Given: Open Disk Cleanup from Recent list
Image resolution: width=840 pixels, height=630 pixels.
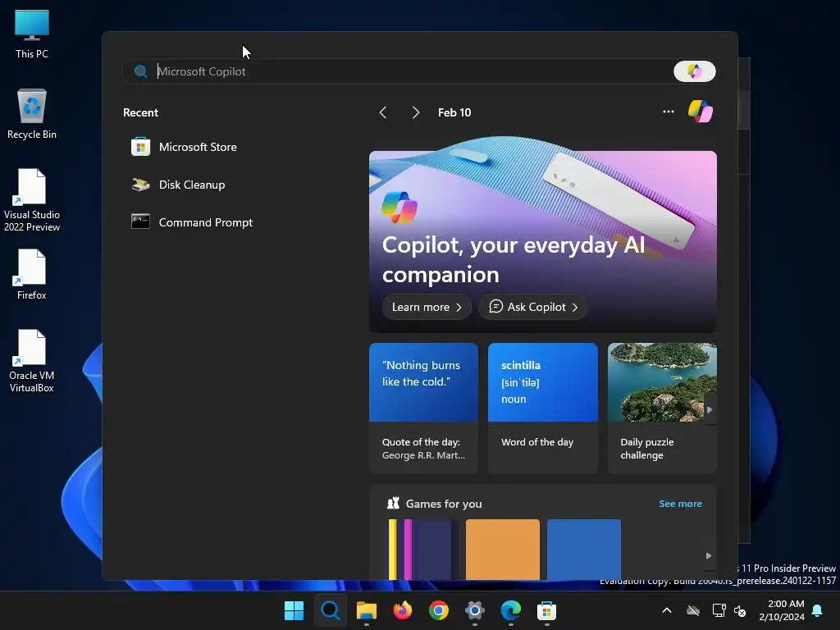Looking at the screenshot, I should pos(178,185).
